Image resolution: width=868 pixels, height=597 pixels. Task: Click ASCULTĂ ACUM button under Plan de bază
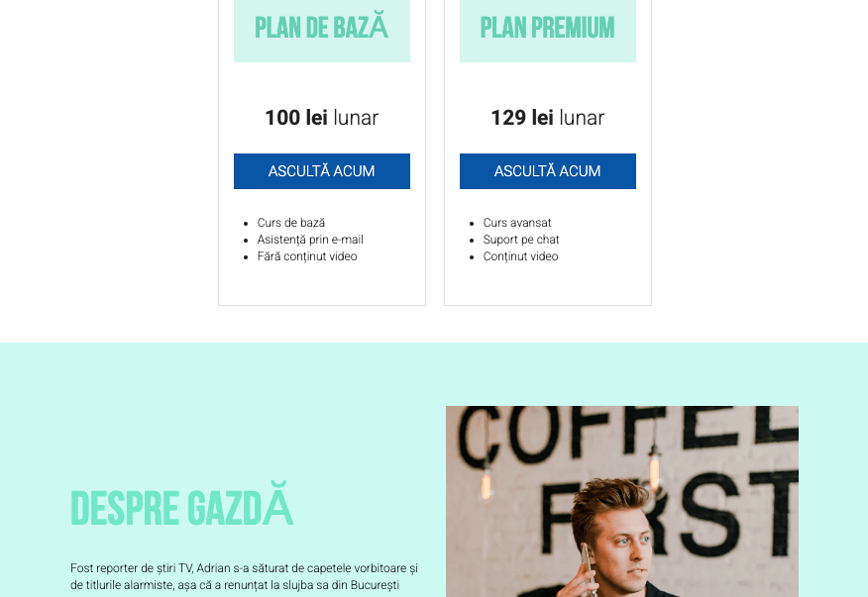[321, 171]
